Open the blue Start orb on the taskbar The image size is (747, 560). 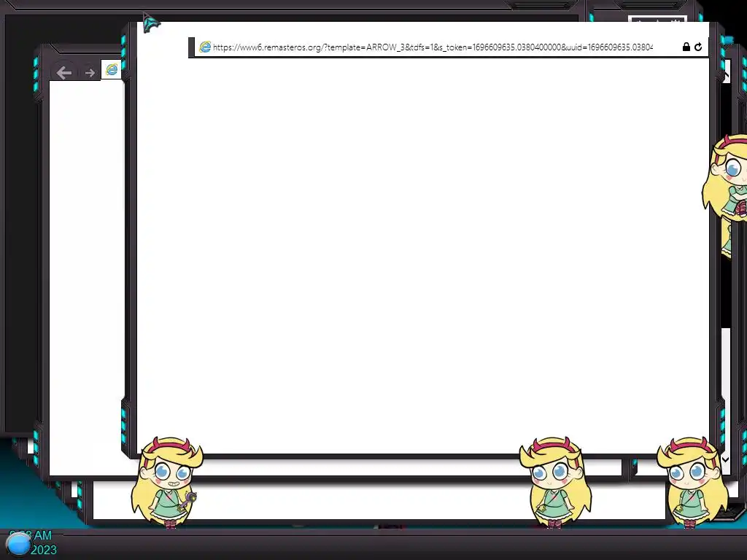point(18,544)
